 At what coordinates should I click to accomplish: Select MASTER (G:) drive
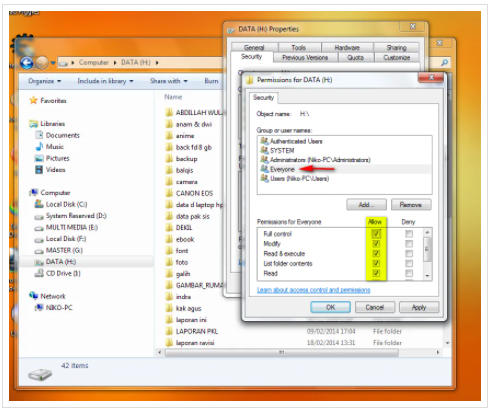(x=58, y=250)
